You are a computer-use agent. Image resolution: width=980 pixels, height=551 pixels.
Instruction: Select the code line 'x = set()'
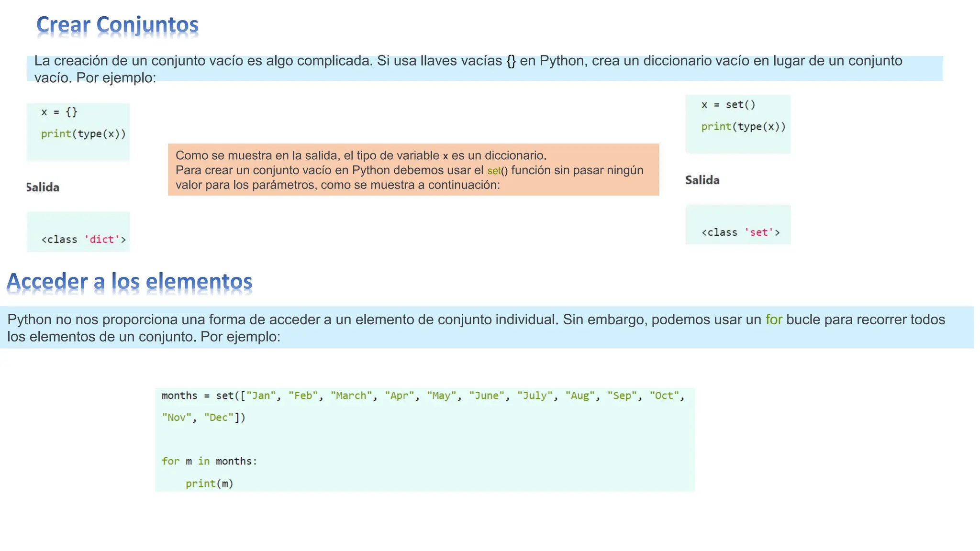tap(728, 105)
